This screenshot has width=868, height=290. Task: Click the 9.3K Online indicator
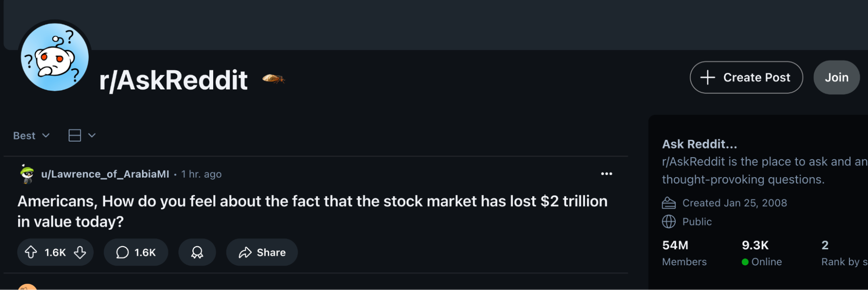(x=761, y=253)
